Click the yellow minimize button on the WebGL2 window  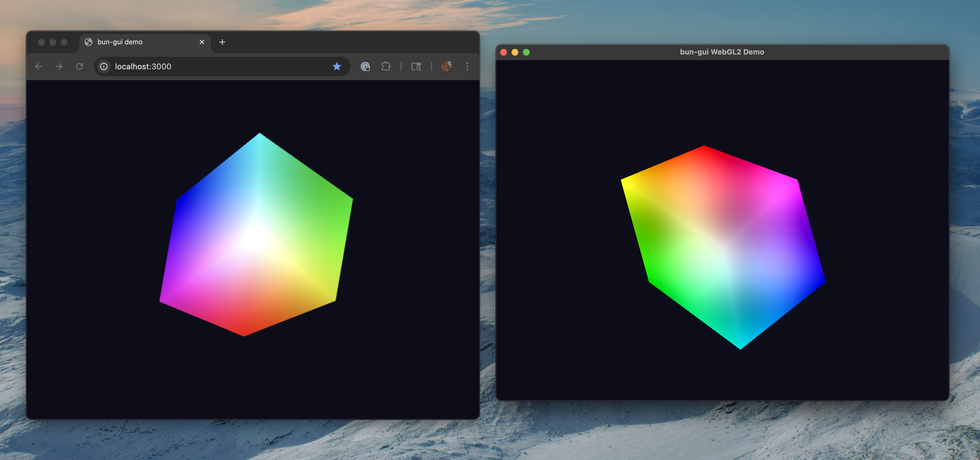515,52
